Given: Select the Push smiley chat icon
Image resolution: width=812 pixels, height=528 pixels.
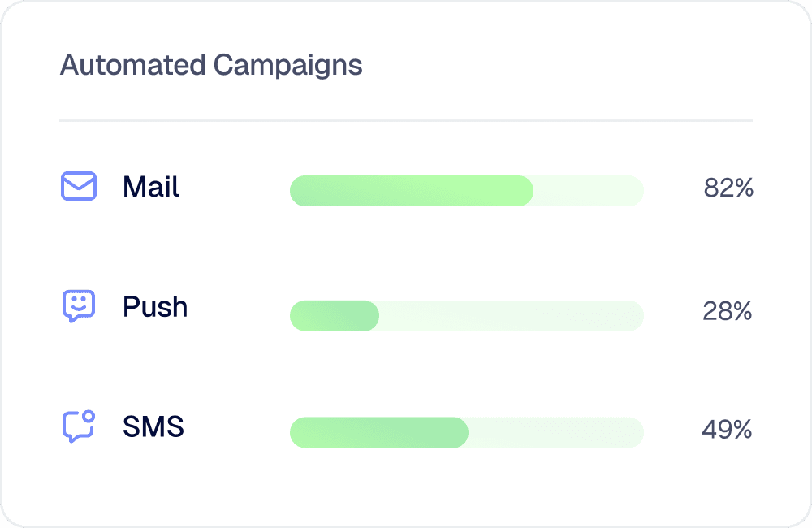Looking at the screenshot, I should [x=79, y=306].
